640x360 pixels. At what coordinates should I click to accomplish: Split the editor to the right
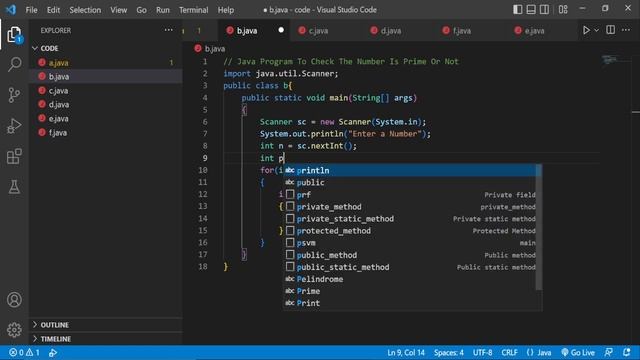pos(611,30)
